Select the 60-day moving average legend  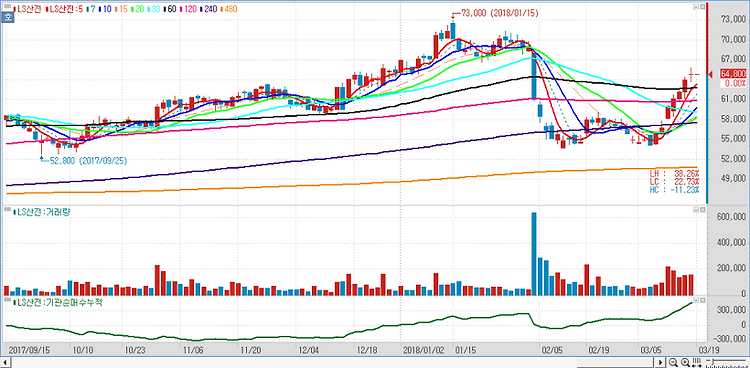pyautogui.click(x=170, y=9)
